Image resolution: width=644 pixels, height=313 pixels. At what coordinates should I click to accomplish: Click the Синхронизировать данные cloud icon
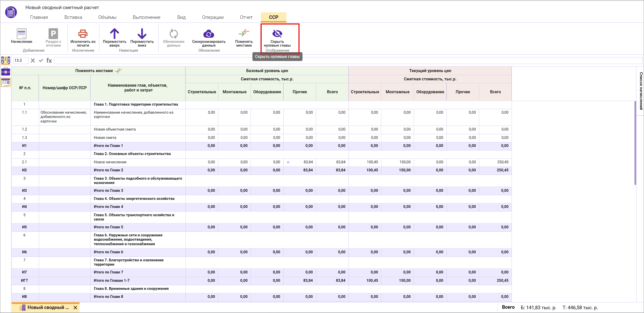click(x=209, y=34)
